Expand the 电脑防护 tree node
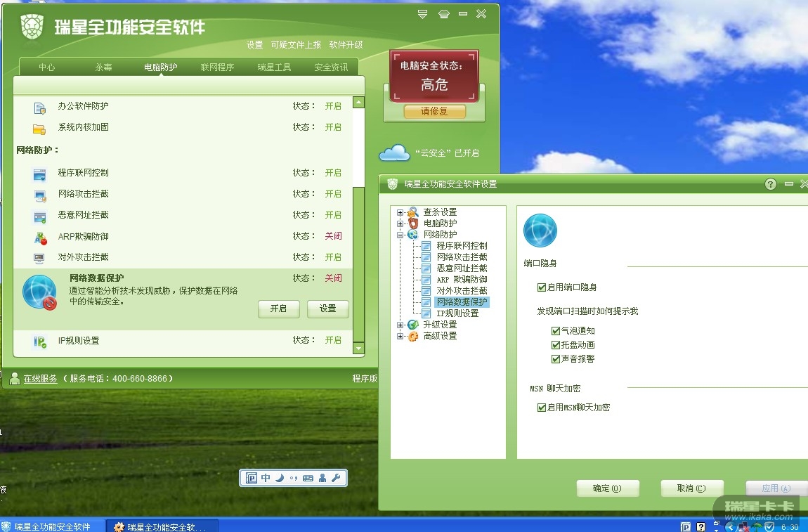Viewport: 808px width, 532px height. [x=400, y=223]
